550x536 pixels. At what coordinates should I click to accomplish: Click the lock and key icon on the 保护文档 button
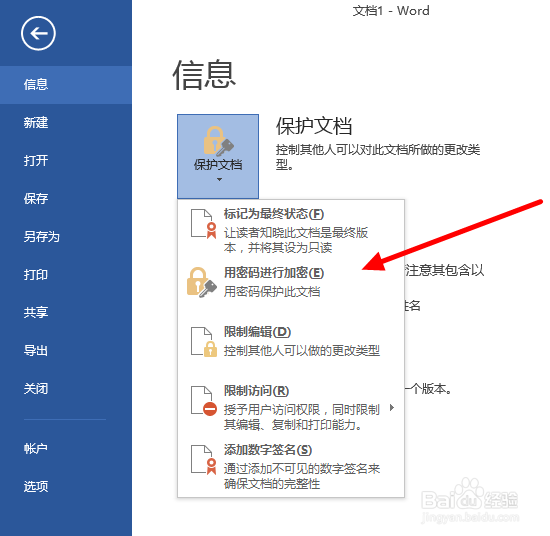(218, 141)
